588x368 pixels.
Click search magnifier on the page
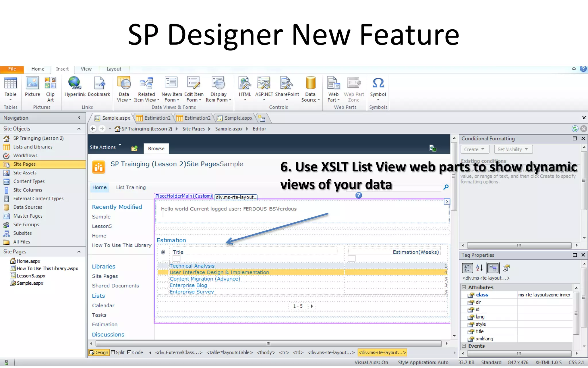tap(446, 187)
